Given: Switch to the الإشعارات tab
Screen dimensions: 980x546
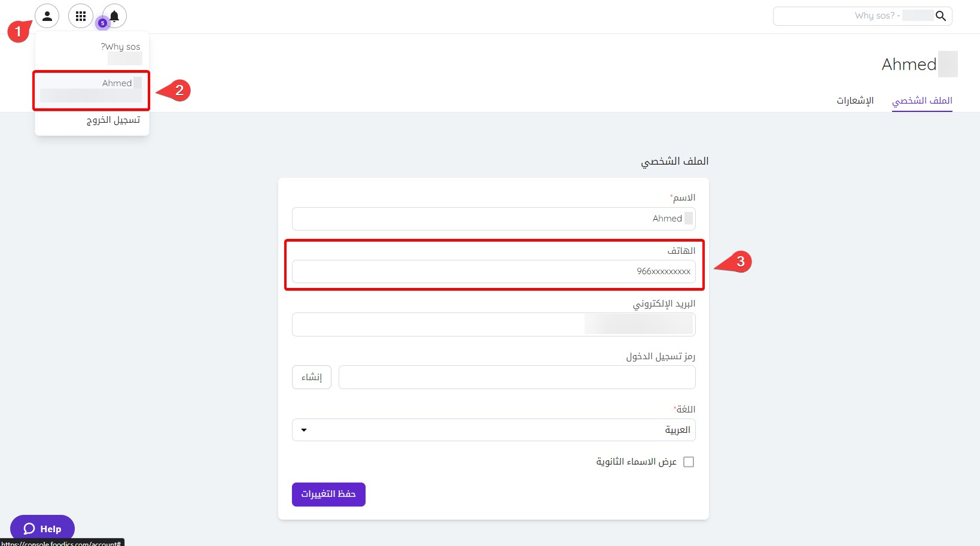Looking at the screenshot, I should click(855, 101).
